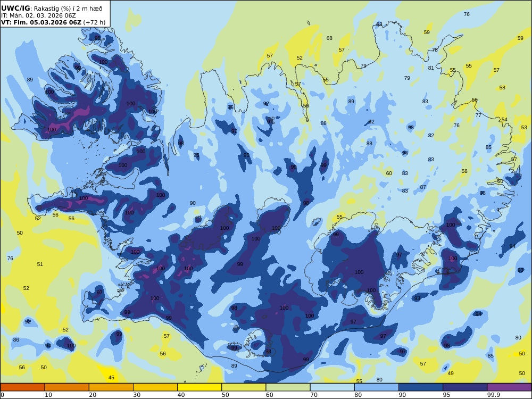Choose the dark blue 90–95 legend swatch
The width and height of the screenshot is (532, 399).
coord(421,387)
